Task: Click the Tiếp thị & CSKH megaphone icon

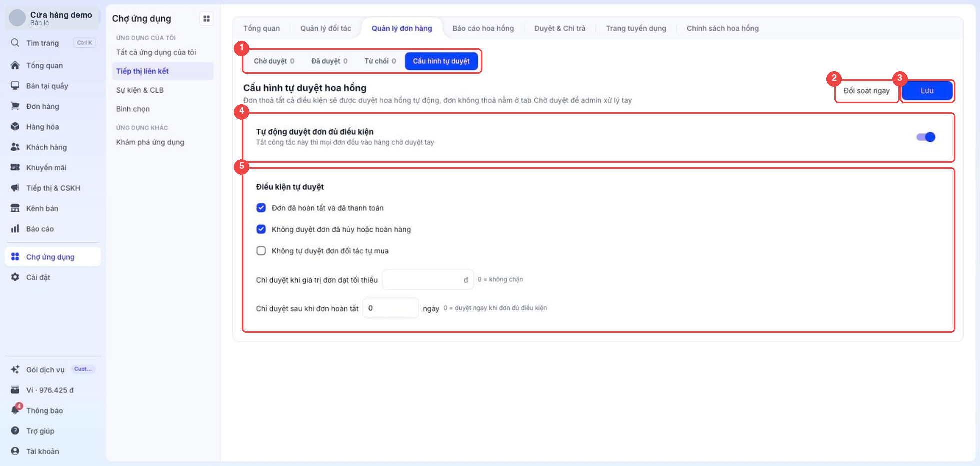Action: click(x=15, y=188)
